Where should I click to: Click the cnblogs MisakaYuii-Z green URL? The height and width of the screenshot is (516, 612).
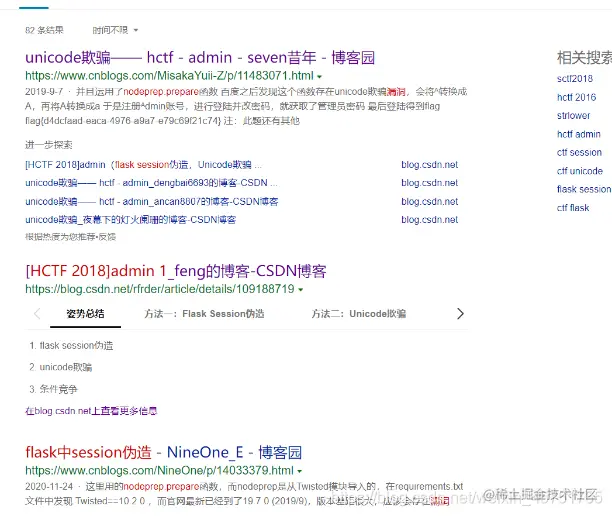click(169, 76)
